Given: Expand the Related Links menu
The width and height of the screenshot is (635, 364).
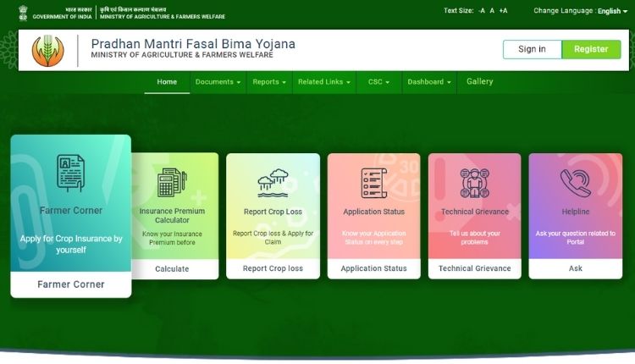Looking at the screenshot, I should click(x=324, y=82).
